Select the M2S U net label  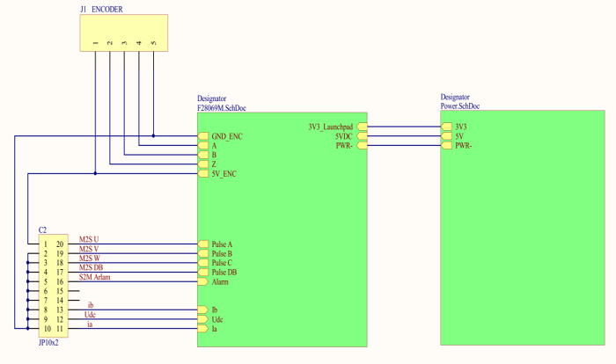(89, 239)
